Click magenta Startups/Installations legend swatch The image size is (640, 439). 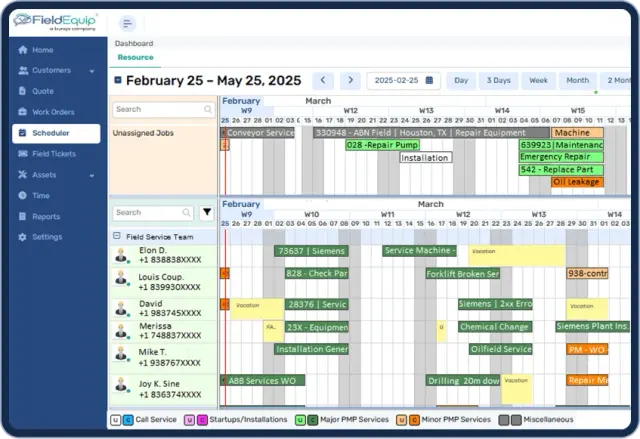click(202, 420)
